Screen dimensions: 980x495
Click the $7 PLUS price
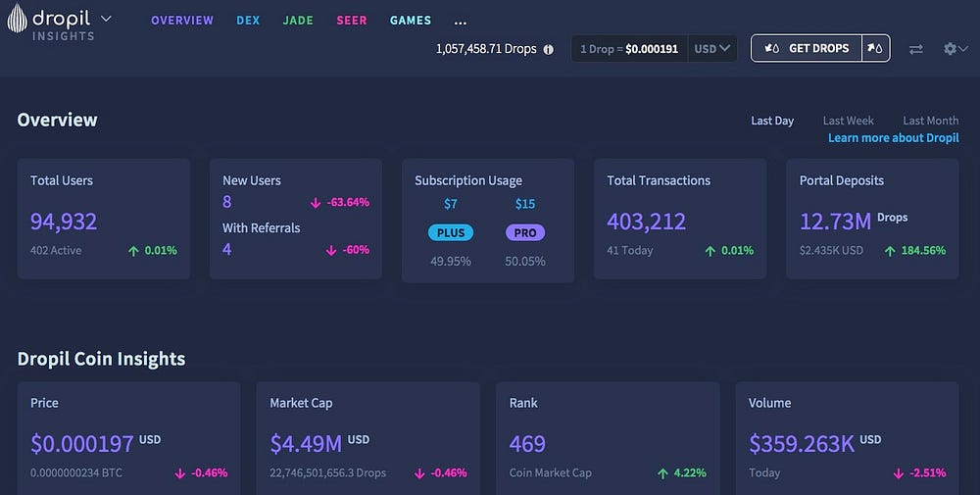(x=451, y=204)
